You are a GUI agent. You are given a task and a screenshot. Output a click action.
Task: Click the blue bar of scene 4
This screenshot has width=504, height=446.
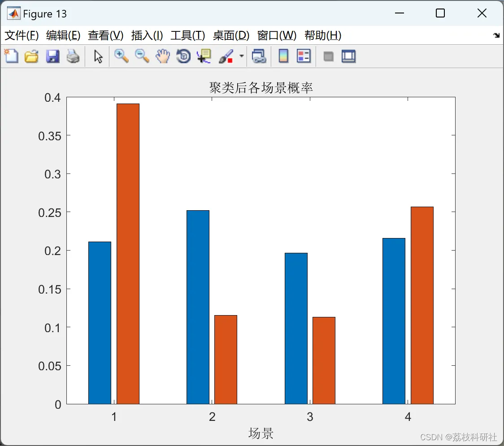[x=394, y=321]
